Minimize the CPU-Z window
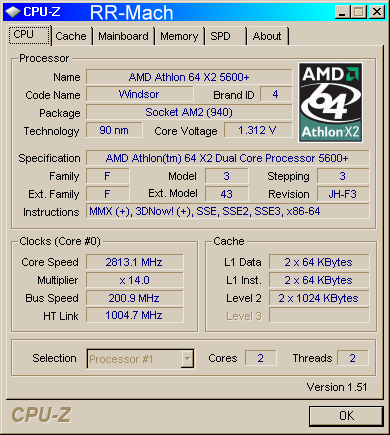390x435 pixels. pos(342,12)
